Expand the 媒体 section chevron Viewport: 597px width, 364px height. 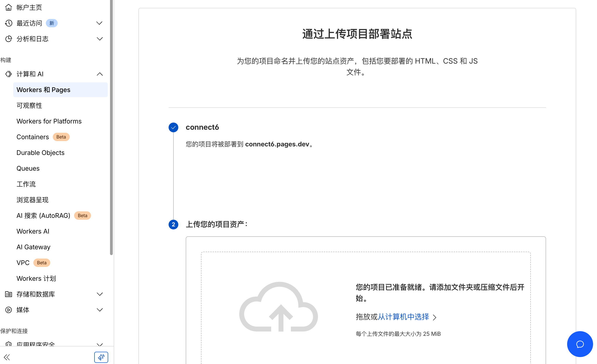click(99, 310)
